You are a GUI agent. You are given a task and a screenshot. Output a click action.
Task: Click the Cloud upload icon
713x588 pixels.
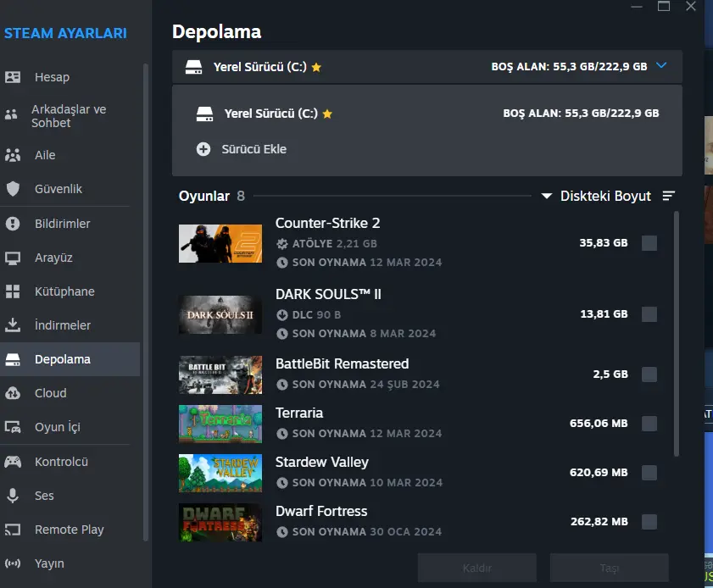tap(13, 393)
